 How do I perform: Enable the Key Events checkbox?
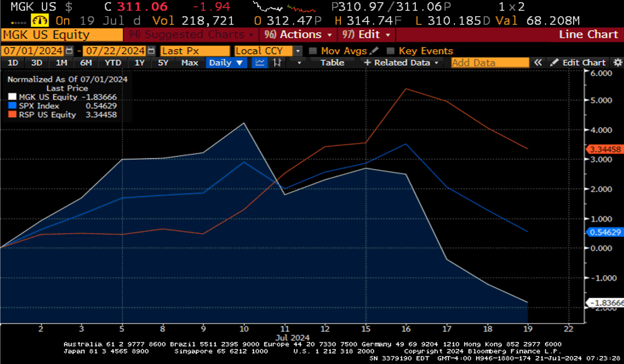click(x=390, y=51)
